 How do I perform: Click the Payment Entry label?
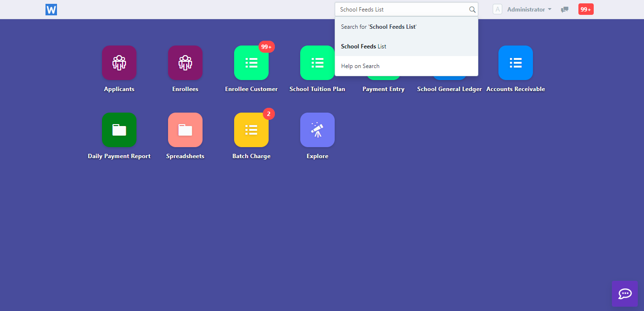pyautogui.click(x=384, y=89)
